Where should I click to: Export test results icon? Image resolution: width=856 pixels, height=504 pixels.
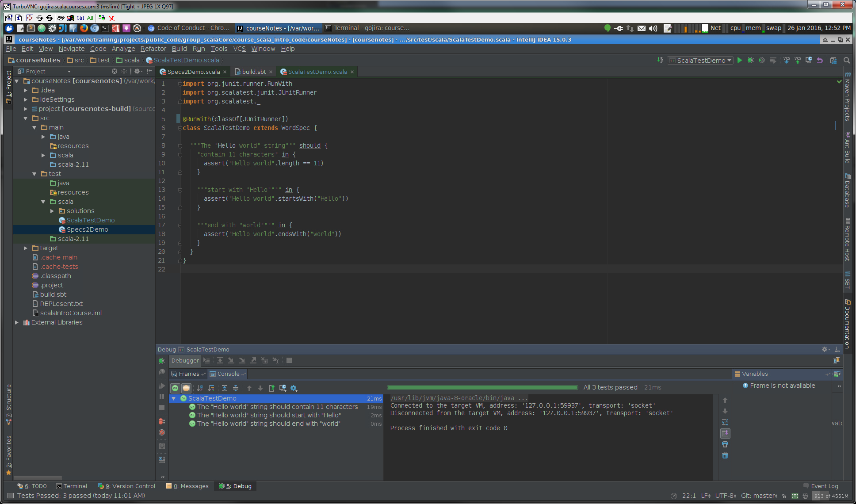pos(271,388)
